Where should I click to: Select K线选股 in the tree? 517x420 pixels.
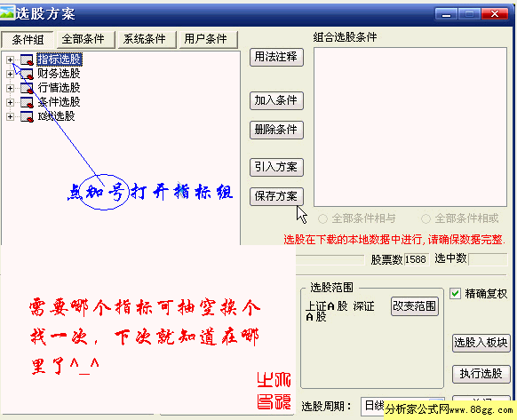click(x=56, y=116)
